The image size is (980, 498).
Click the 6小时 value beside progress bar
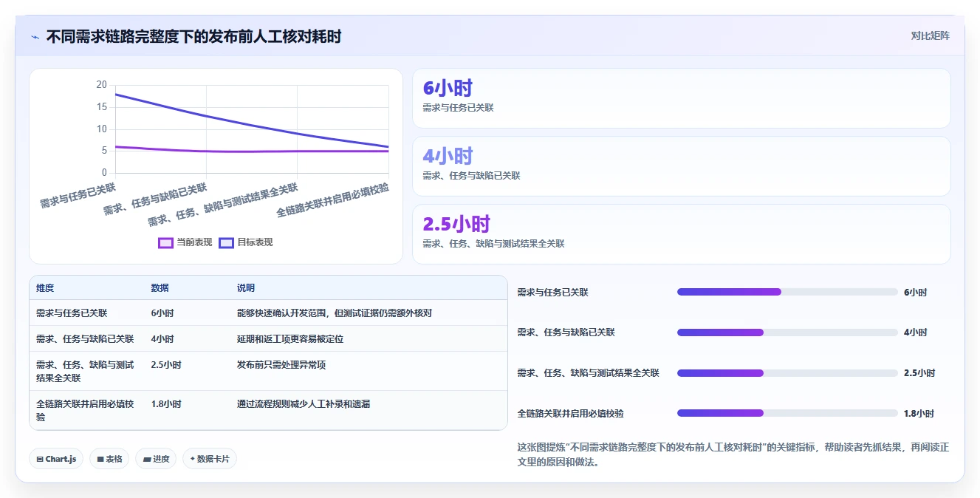(915, 293)
